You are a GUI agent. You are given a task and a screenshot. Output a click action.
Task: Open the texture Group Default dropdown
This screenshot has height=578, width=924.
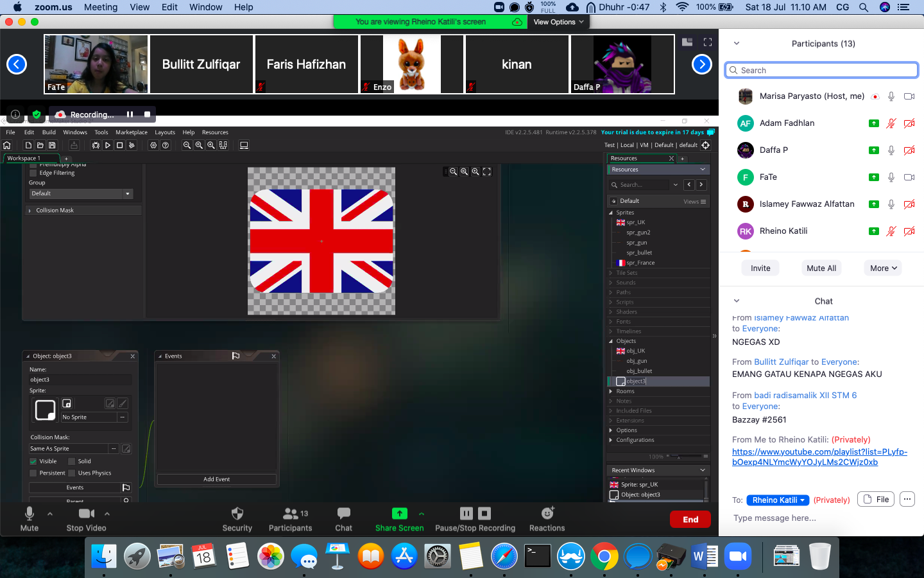(x=81, y=193)
